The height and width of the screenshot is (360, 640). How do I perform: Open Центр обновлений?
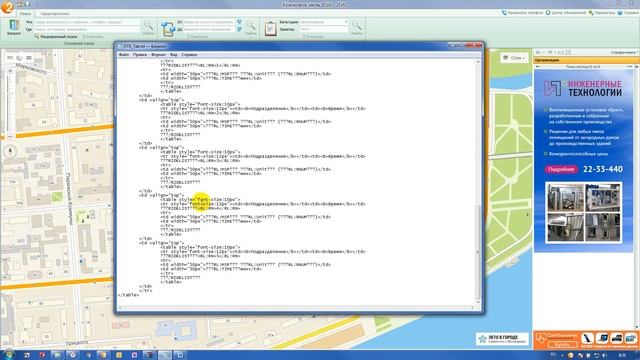click(x=566, y=13)
